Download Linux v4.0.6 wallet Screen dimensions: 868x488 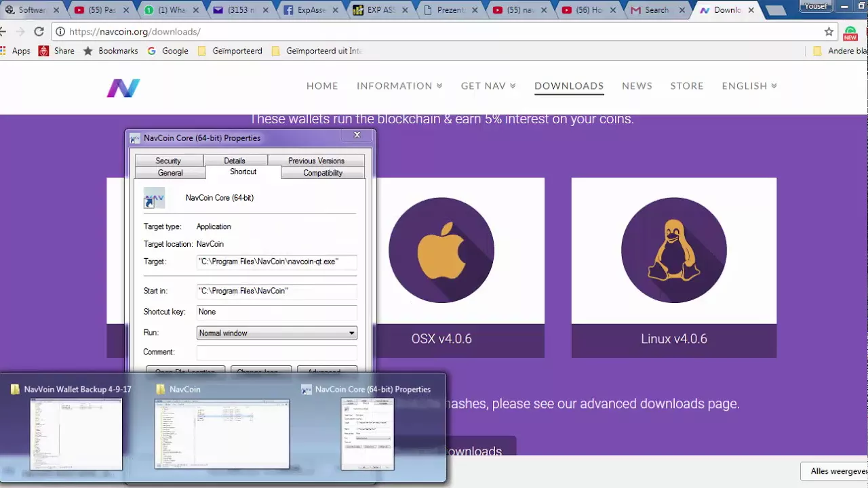coord(674,339)
